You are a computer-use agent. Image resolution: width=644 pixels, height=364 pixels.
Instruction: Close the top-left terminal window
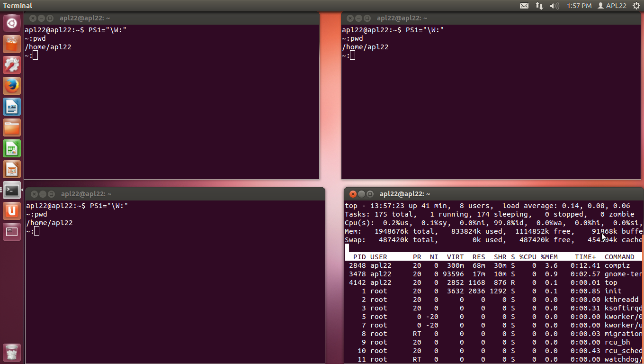pos(33,18)
